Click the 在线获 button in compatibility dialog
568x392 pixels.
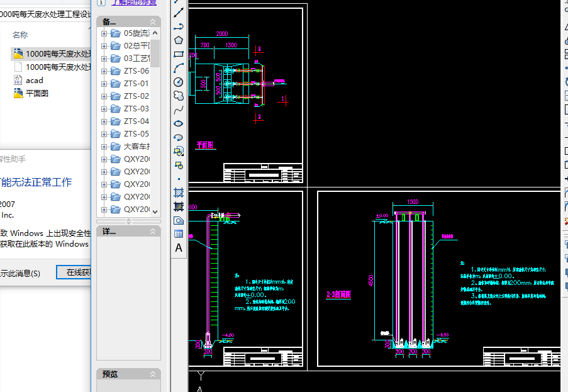pos(74,272)
